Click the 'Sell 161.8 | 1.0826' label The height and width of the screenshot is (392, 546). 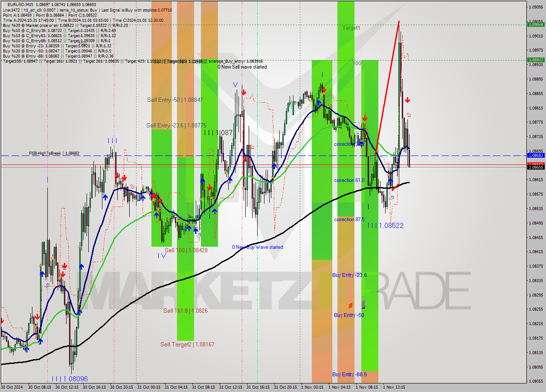tap(186, 311)
